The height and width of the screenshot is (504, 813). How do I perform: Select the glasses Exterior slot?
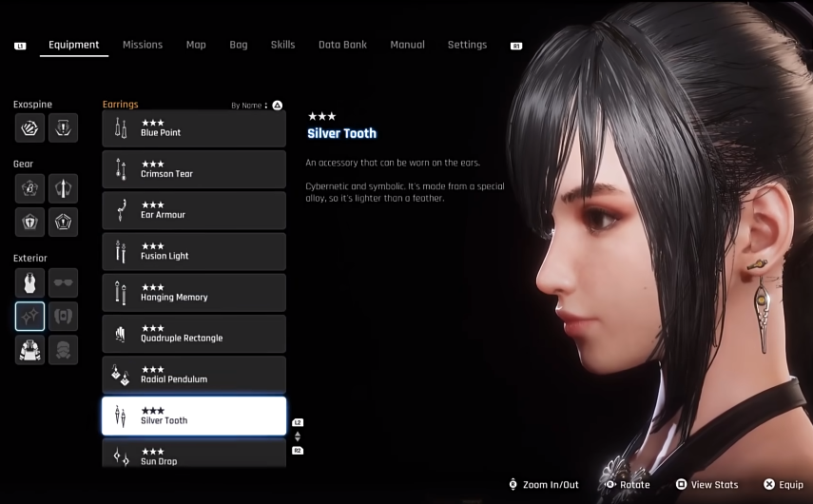point(64,282)
